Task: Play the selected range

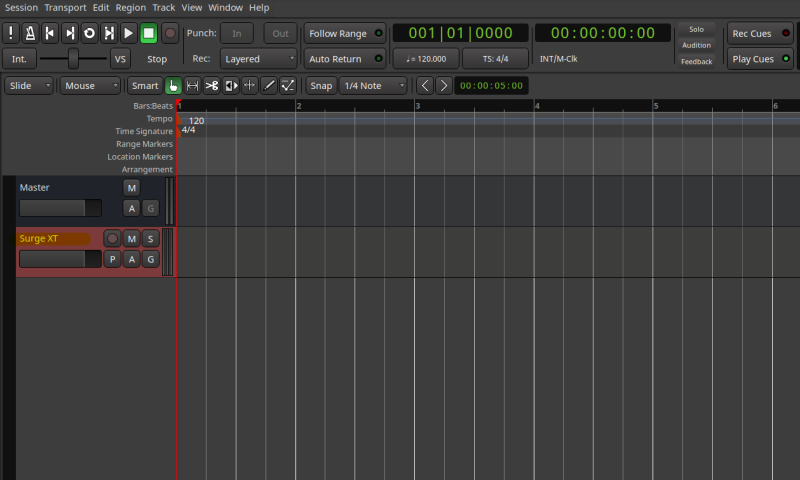Action: [x=109, y=33]
